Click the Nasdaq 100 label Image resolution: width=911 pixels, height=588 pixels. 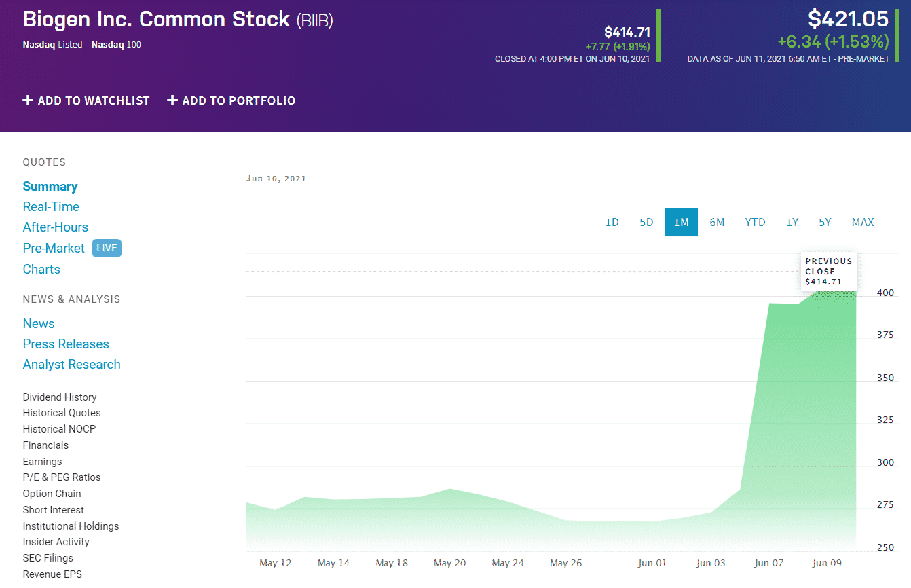(116, 45)
